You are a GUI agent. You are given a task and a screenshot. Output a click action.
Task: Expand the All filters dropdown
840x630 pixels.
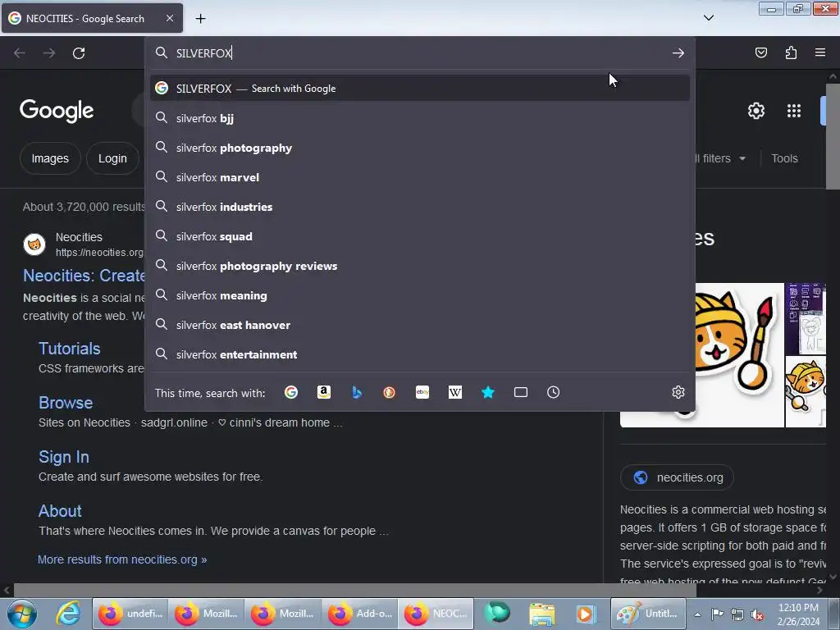pos(719,158)
